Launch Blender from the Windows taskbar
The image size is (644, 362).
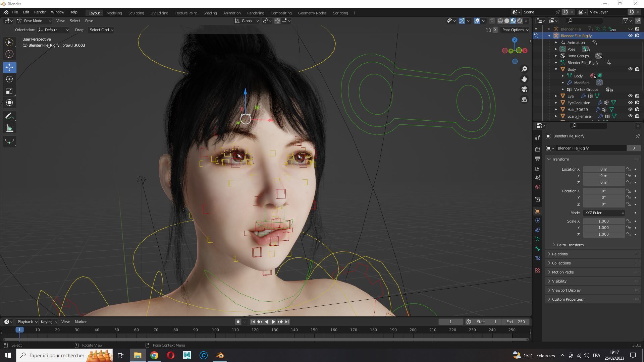click(x=220, y=355)
